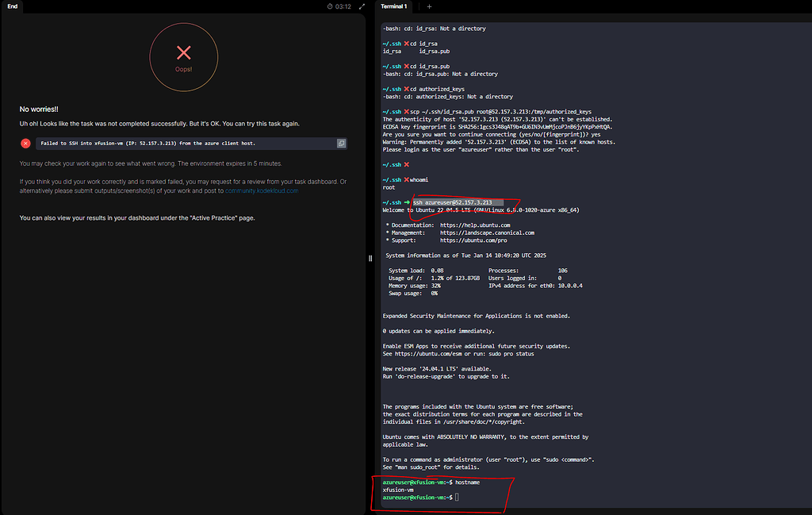Image resolution: width=812 pixels, height=515 pixels.
Task: Click the 03:12 timer text
Action: (x=343, y=6)
